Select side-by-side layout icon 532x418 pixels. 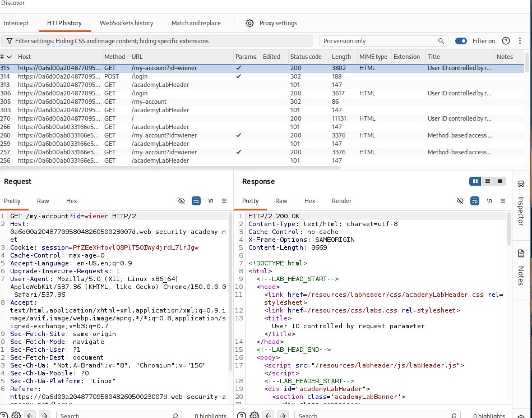[475, 181]
